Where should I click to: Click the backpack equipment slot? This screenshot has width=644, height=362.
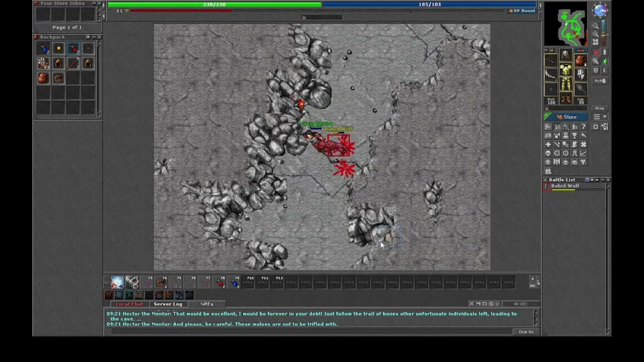581,60
